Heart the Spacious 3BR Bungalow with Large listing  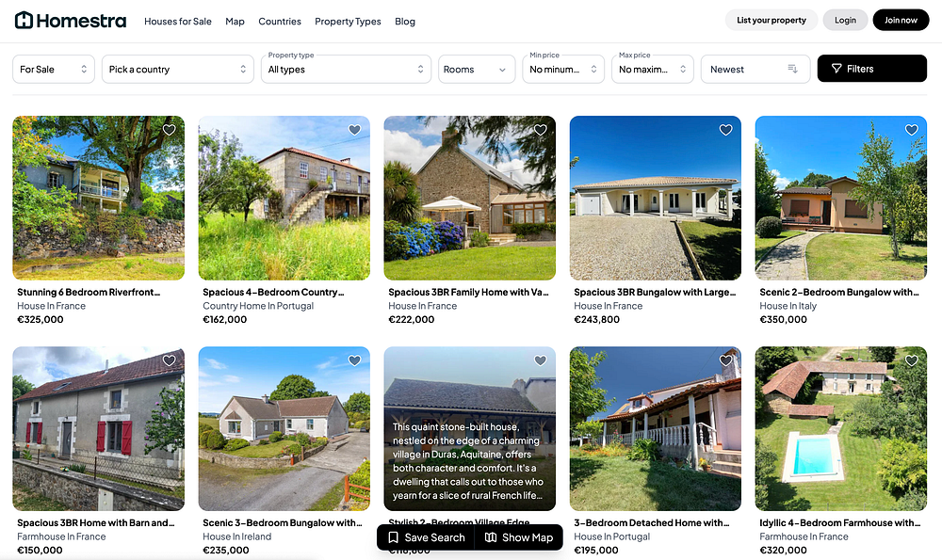click(x=726, y=130)
